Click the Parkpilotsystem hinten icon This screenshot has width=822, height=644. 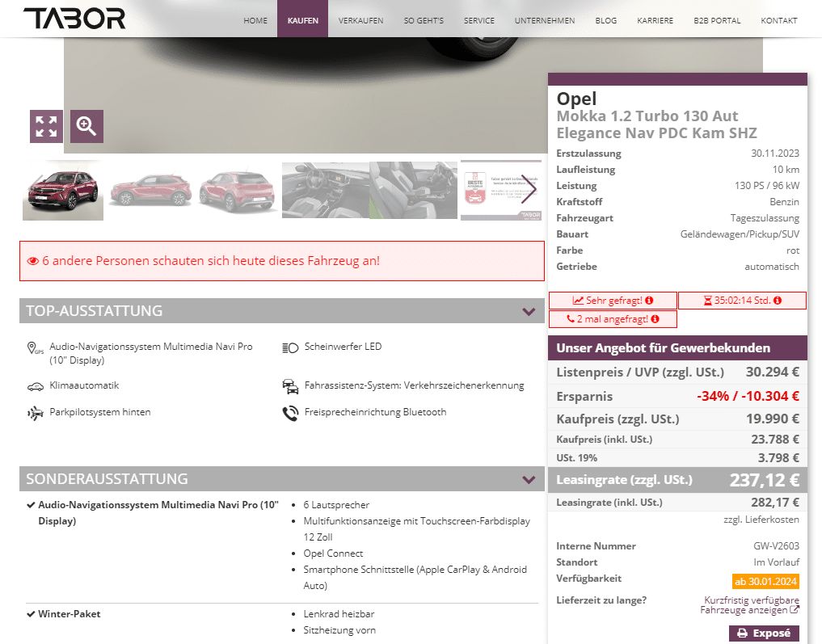tap(35, 413)
